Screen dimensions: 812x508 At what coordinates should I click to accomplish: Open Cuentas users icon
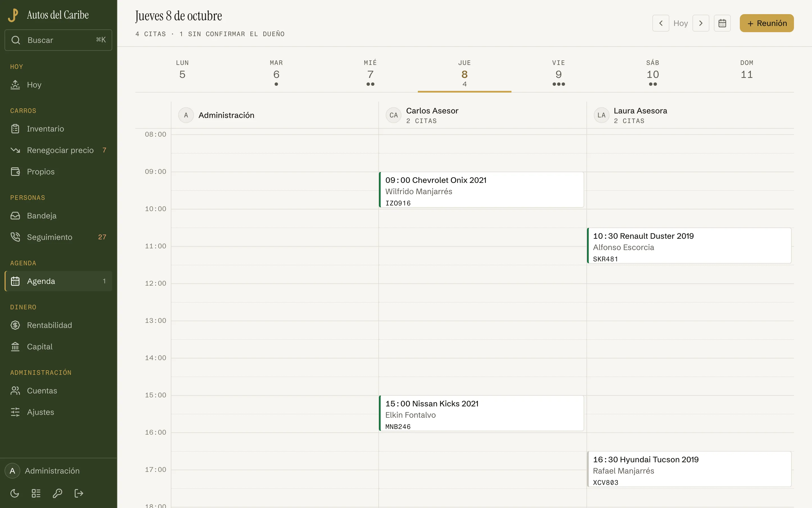tap(15, 391)
